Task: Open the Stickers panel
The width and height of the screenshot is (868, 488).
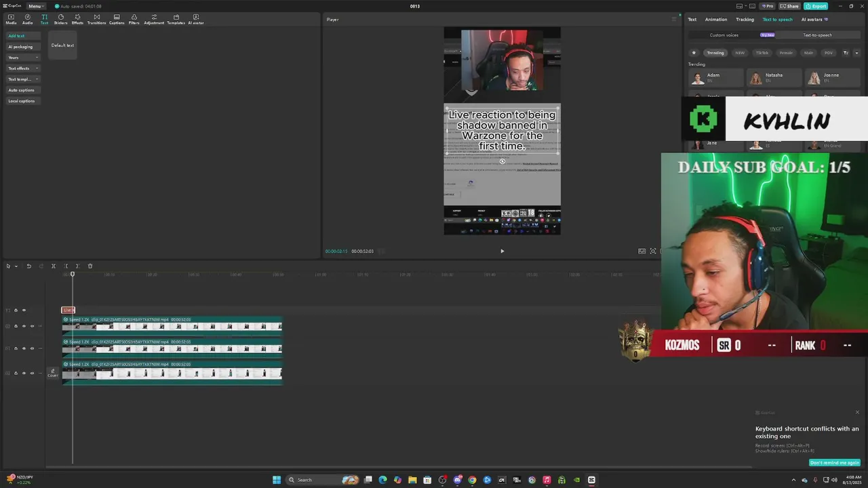Action: [x=60, y=19]
